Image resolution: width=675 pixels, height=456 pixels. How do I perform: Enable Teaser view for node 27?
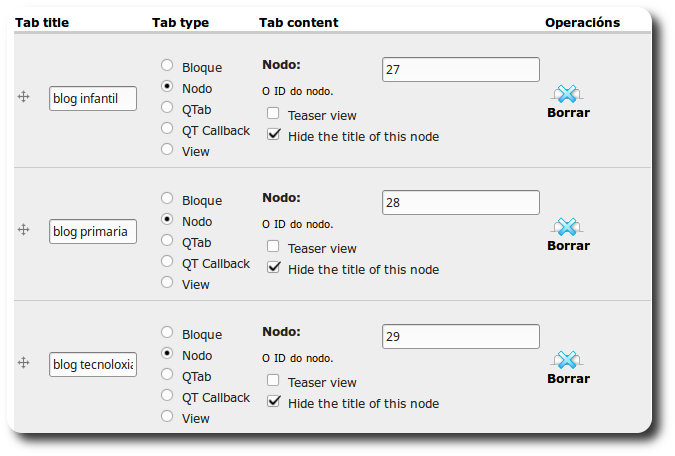(273, 115)
